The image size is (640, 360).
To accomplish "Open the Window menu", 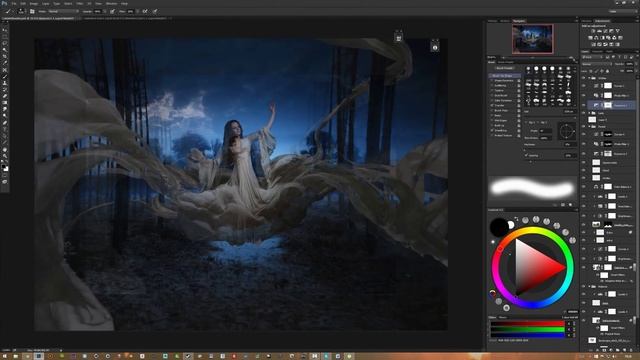I will coord(111,4).
